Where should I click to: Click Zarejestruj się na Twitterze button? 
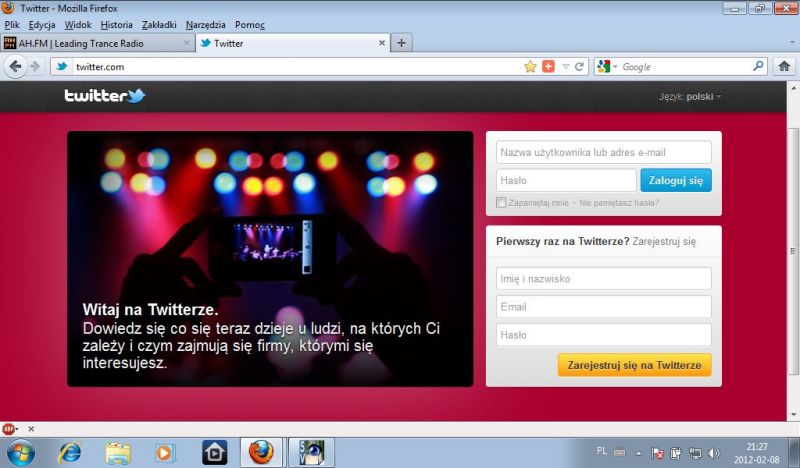(x=634, y=365)
